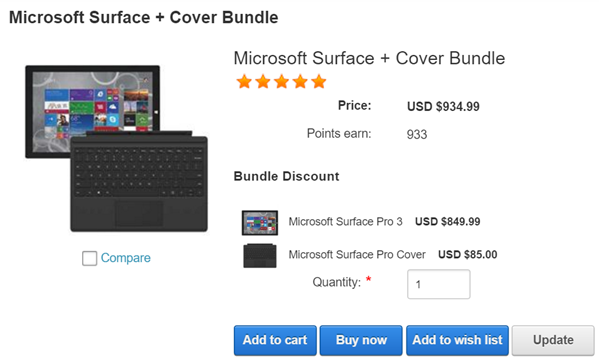Tick the Compare checkbox
599x364 pixels.
[x=89, y=258]
